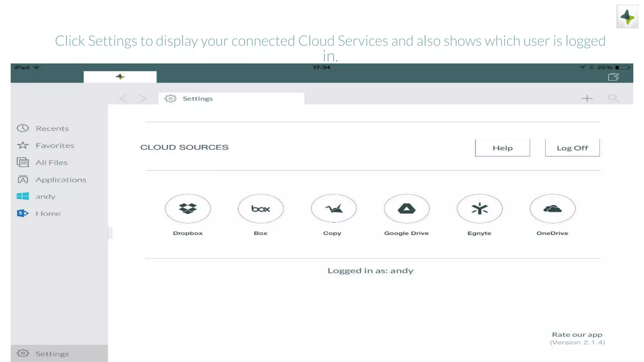Show All Files in the sidebar
This screenshot has width=644, height=362.
coord(59,162)
